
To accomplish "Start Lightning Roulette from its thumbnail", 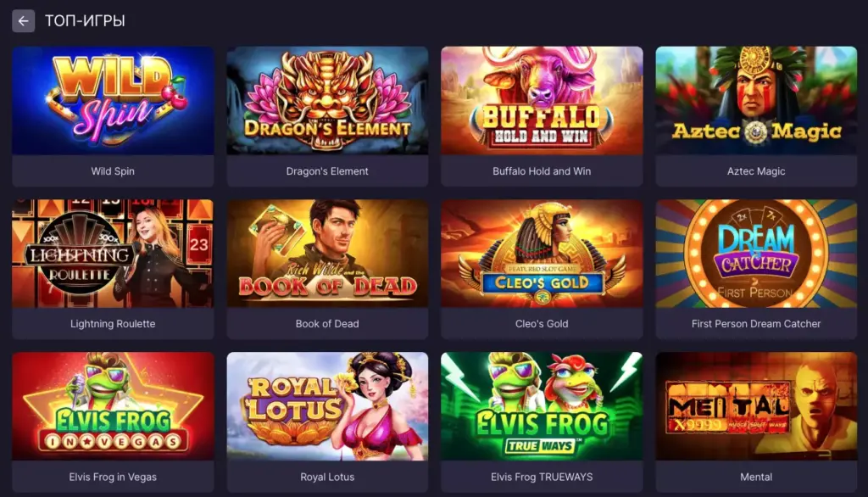I will [113, 254].
